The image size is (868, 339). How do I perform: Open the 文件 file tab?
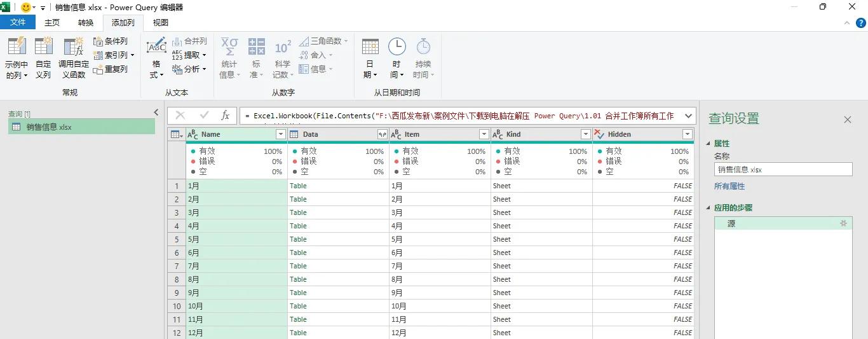point(18,22)
